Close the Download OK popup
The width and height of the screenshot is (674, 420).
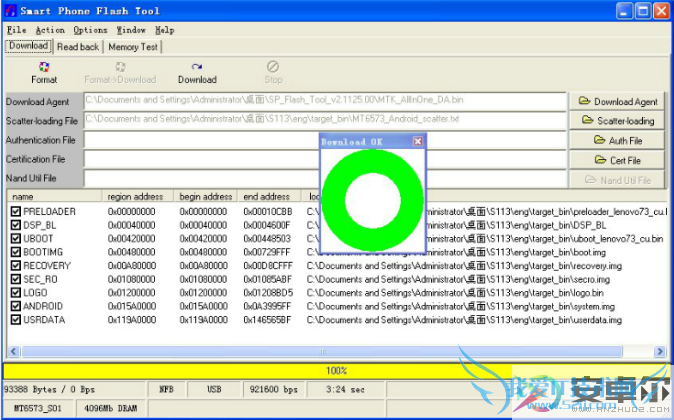tap(418, 142)
